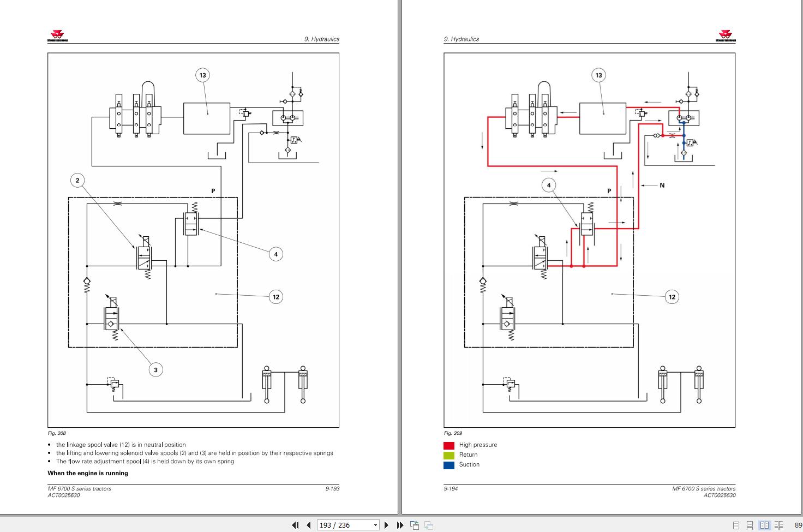Click the '9. Hydraulics' header on the right page
This screenshot has width=803, height=532.
(462, 39)
